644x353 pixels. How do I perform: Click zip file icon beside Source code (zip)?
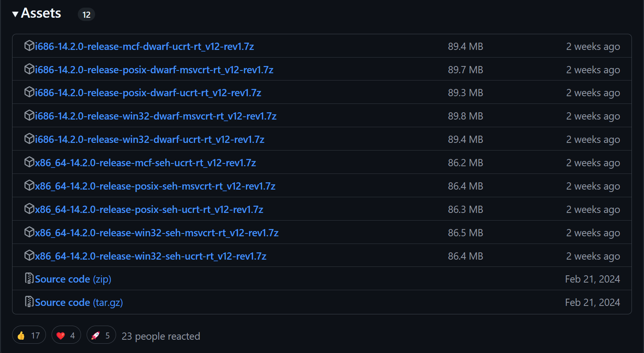point(29,279)
